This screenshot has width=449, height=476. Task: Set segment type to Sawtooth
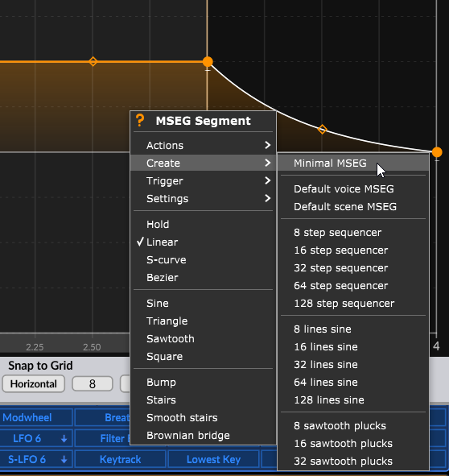point(203,339)
